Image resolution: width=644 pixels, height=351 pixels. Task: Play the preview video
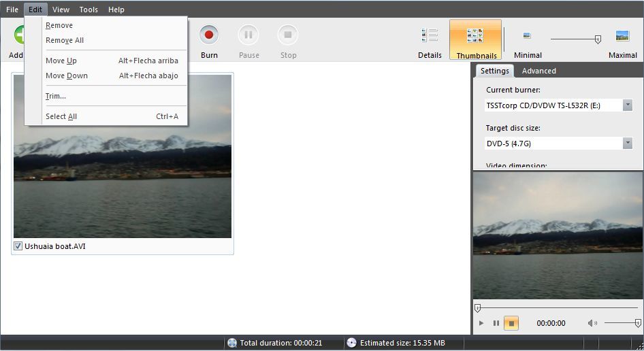coord(481,323)
